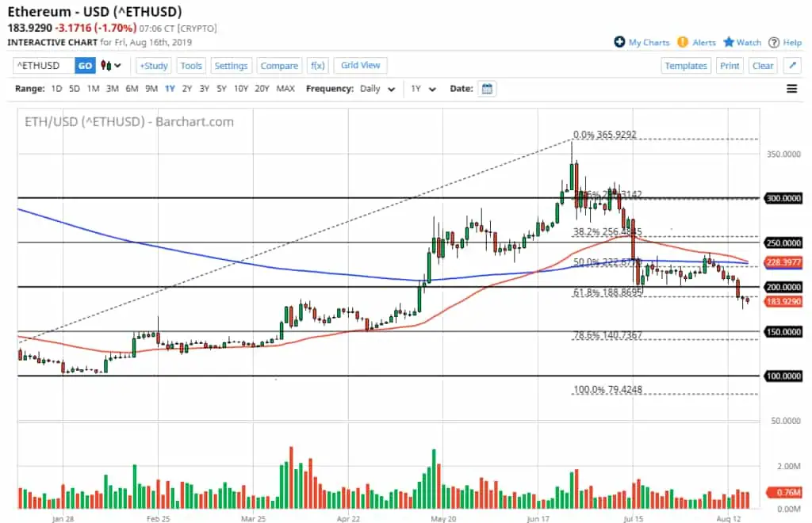Select the 10Y range
The image size is (812, 523).
(x=241, y=89)
